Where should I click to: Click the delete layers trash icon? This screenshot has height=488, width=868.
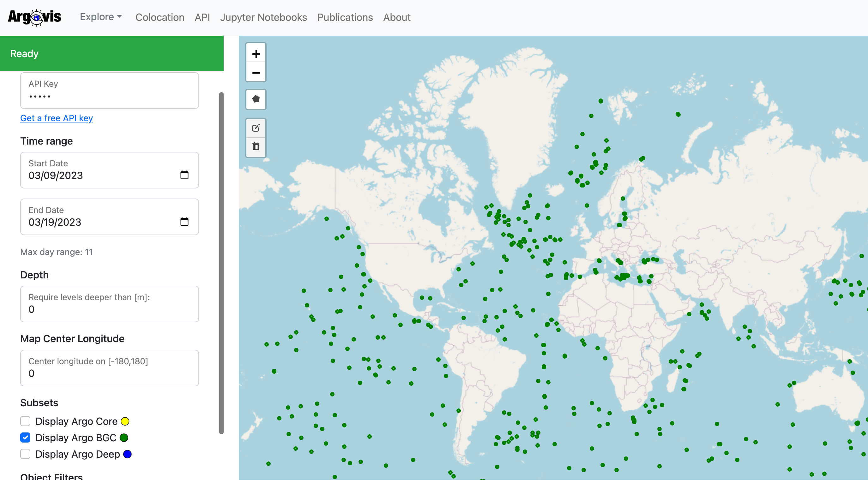click(256, 146)
